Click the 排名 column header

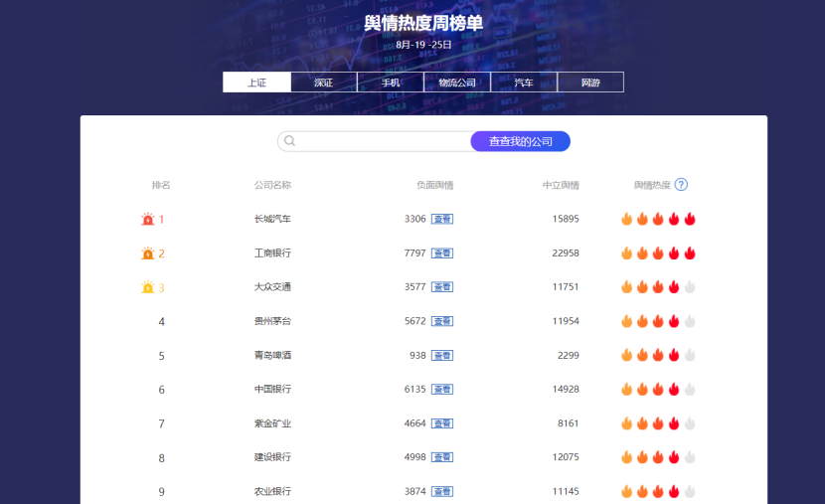tap(161, 185)
